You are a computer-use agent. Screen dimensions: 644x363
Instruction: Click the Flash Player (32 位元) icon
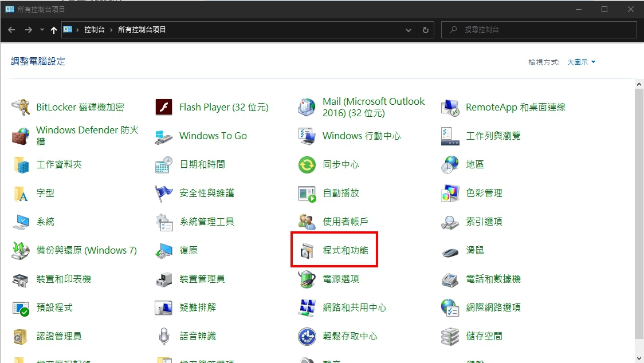tap(164, 108)
